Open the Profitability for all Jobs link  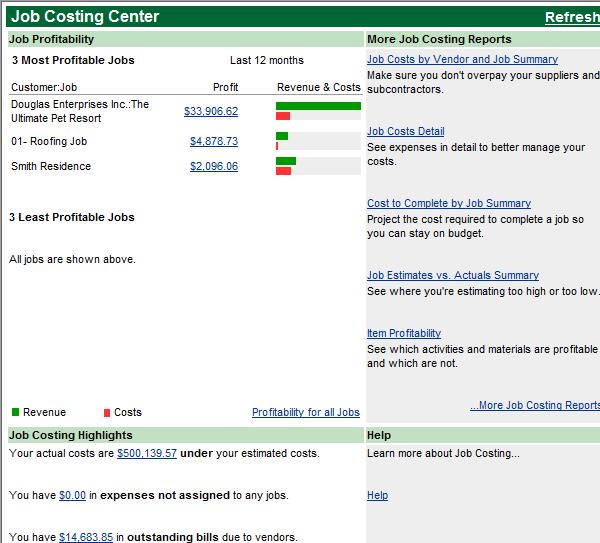(x=305, y=412)
